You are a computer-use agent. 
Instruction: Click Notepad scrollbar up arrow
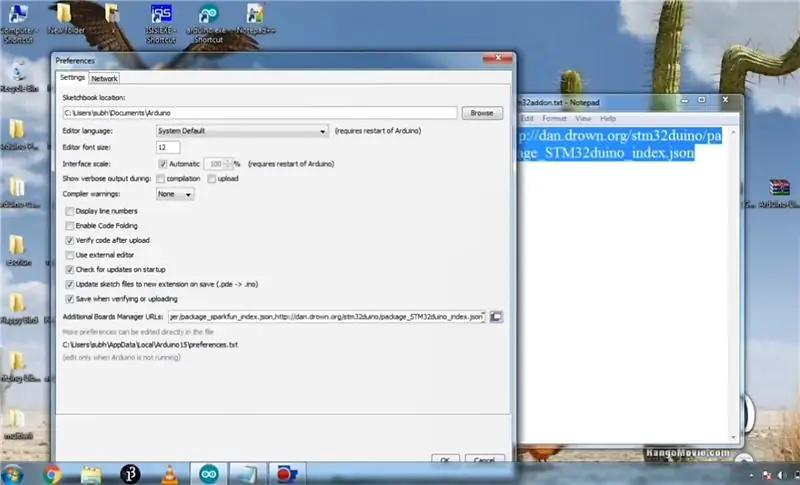734,132
